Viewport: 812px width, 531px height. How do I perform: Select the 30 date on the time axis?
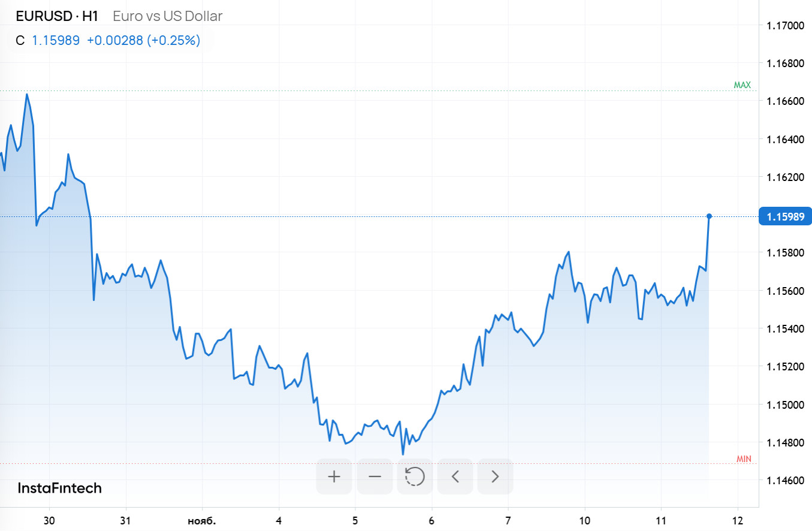50,520
